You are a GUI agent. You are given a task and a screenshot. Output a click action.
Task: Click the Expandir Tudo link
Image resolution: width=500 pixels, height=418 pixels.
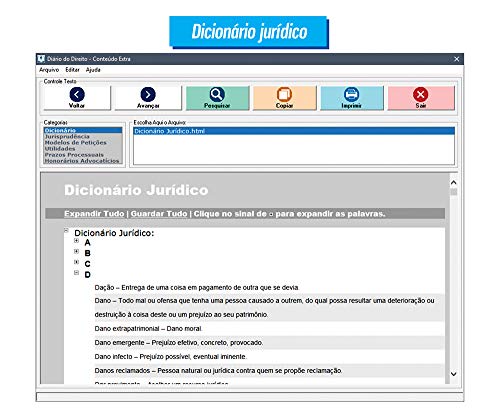click(94, 214)
